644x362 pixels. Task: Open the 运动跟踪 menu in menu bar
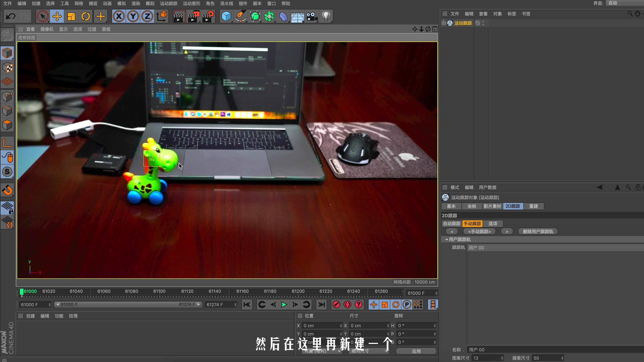(169, 4)
